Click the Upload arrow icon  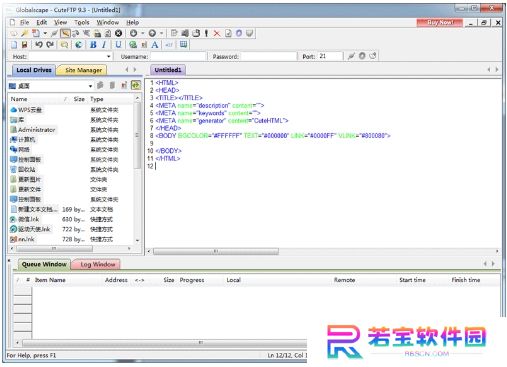pos(152,33)
